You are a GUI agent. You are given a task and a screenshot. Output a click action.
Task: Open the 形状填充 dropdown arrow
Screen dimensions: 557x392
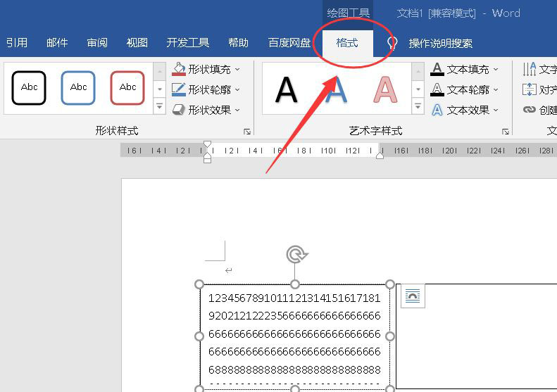point(237,69)
